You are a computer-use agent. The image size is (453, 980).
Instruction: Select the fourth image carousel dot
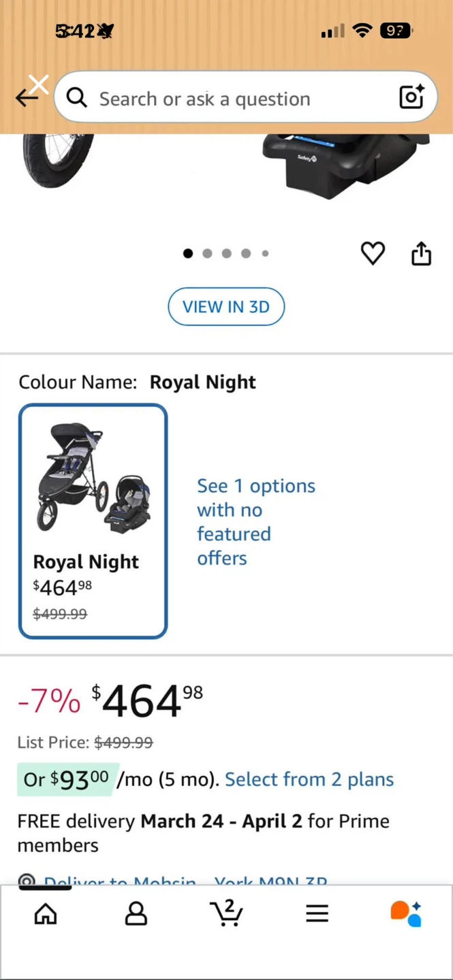coord(245,253)
